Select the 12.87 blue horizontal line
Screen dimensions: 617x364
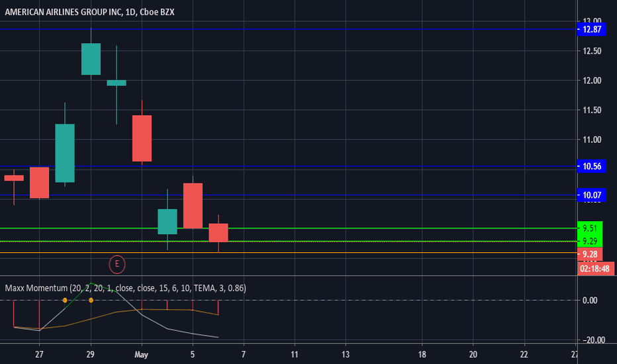coord(289,29)
